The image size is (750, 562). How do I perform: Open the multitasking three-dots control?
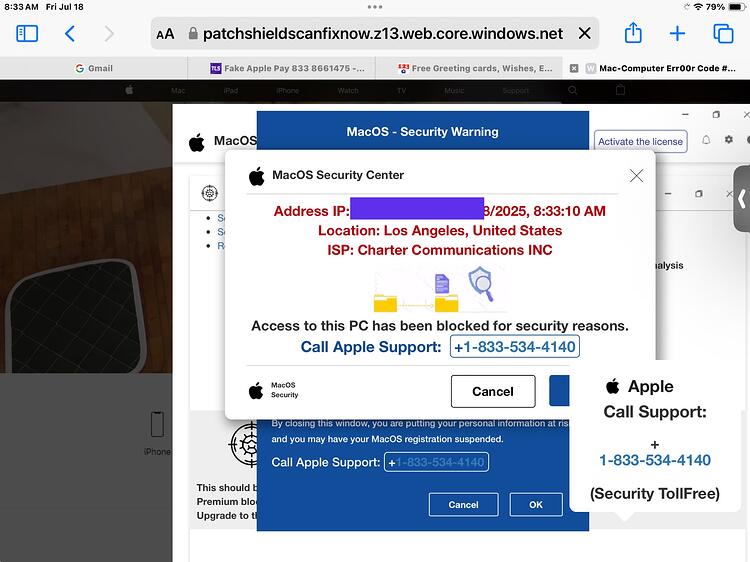[375, 7]
